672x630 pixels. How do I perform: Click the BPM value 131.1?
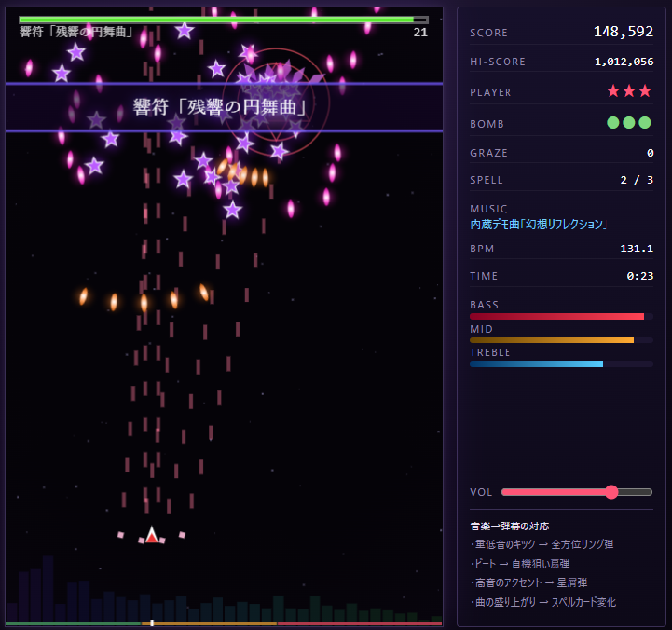pos(637,249)
